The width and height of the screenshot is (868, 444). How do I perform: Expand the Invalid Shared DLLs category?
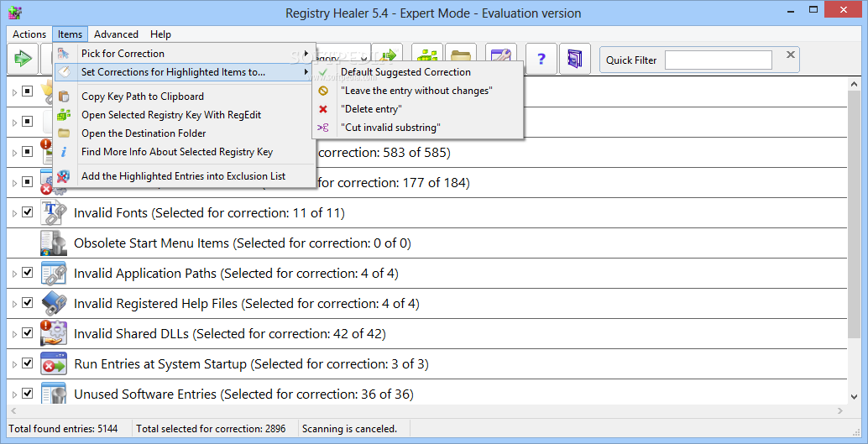click(15, 334)
